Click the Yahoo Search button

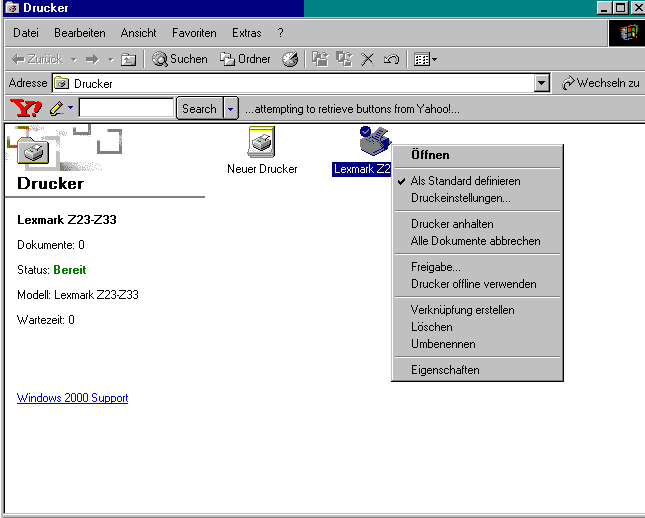(x=200, y=109)
